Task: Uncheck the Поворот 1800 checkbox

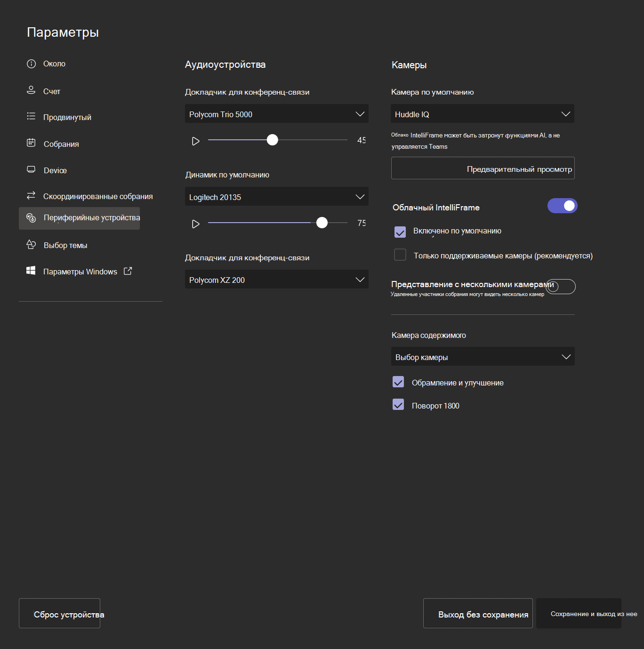Action: click(398, 404)
